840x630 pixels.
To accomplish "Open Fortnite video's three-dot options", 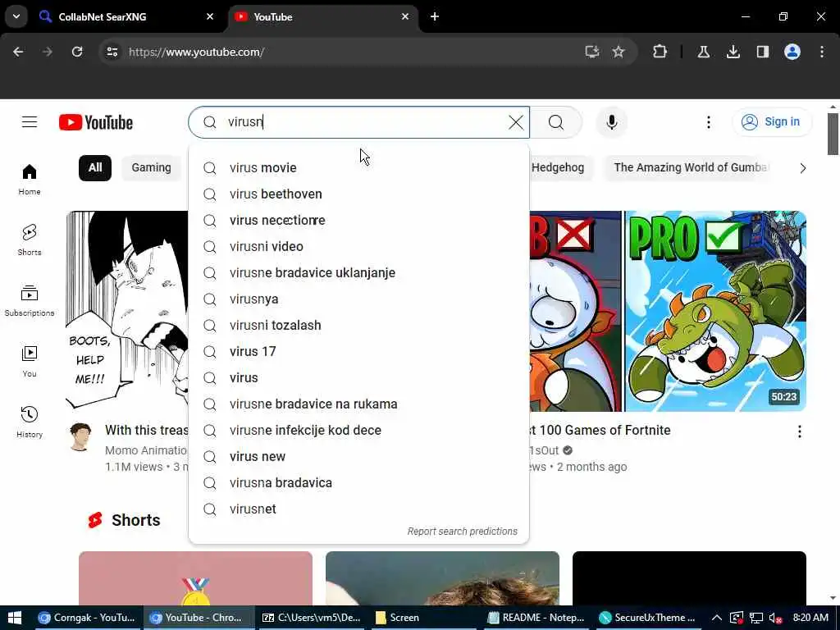I will 799,431.
